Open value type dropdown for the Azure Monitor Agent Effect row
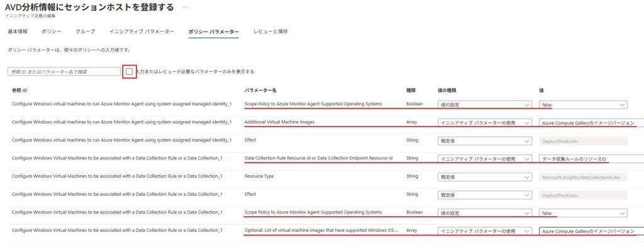Image resolution: width=644 pixels, height=252 pixels. (484, 141)
